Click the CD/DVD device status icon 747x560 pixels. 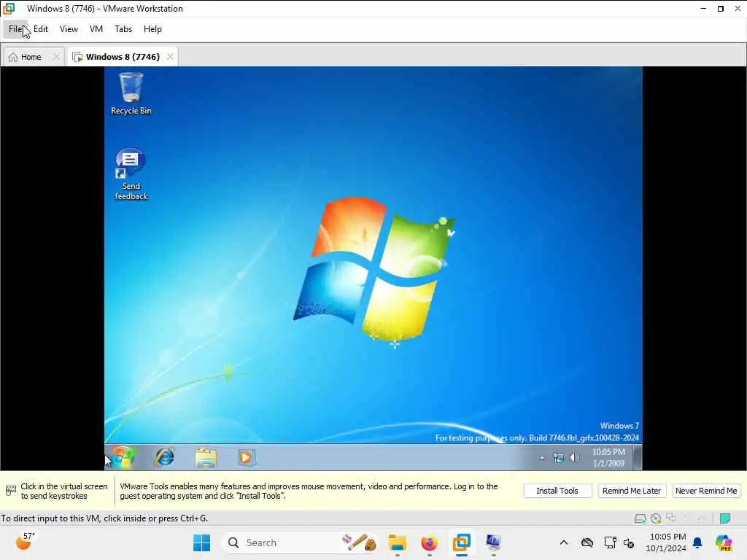pyautogui.click(x=656, y=518)
